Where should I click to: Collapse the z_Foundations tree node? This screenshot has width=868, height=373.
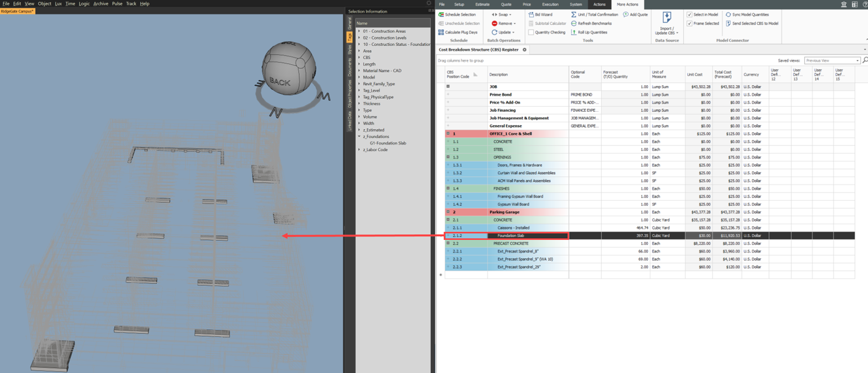tap(359, 137)
